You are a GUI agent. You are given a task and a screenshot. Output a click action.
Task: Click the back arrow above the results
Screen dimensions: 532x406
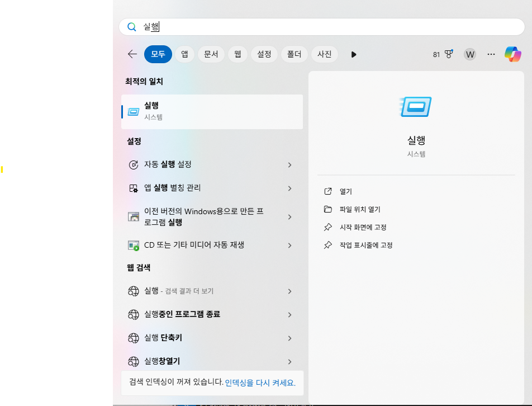click(x=132, y=54)
